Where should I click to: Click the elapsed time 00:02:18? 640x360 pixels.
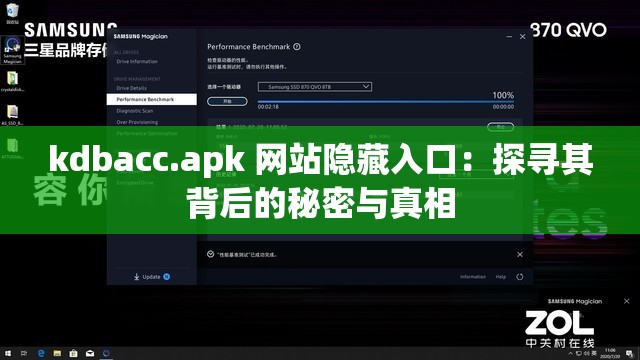click(x=268, y=107)
